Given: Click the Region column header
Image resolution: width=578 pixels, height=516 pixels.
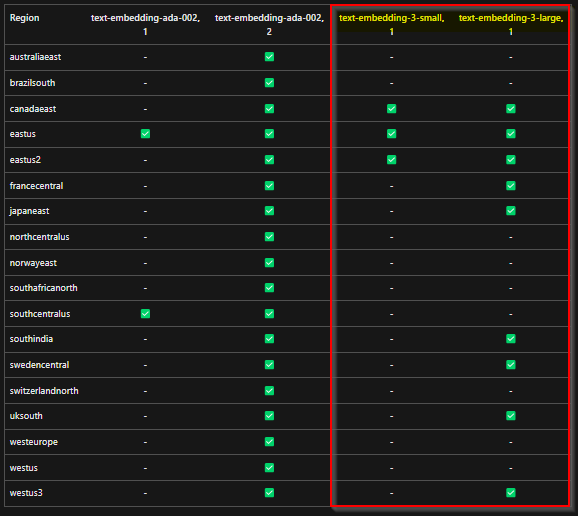Looking at the screenshot, I should tap(24, 18).
